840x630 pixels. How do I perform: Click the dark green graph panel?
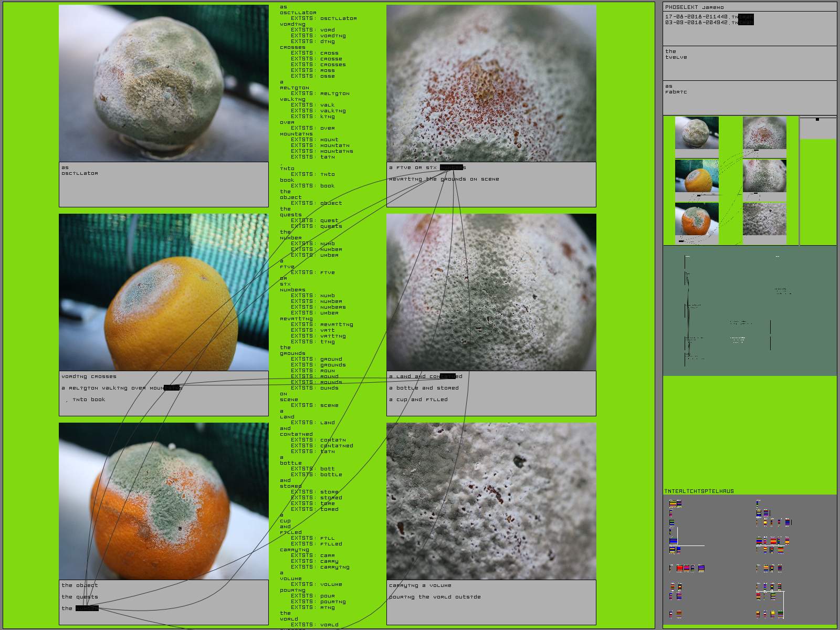pyautogui.click(x=749, y=311)
